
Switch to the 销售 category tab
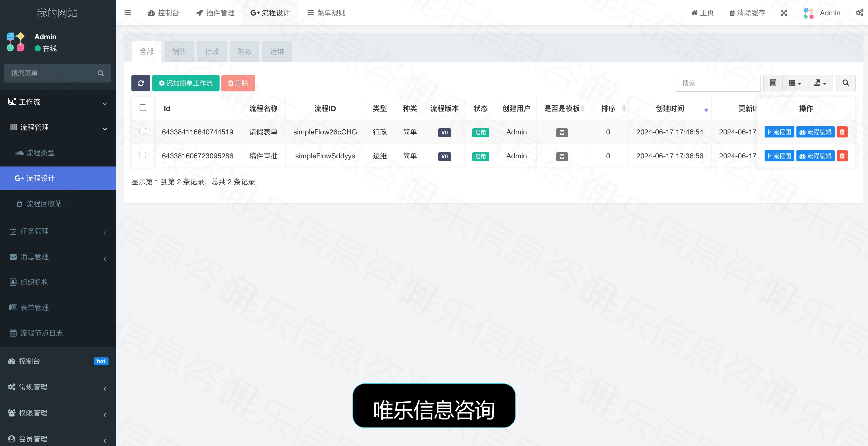(179, 51)
